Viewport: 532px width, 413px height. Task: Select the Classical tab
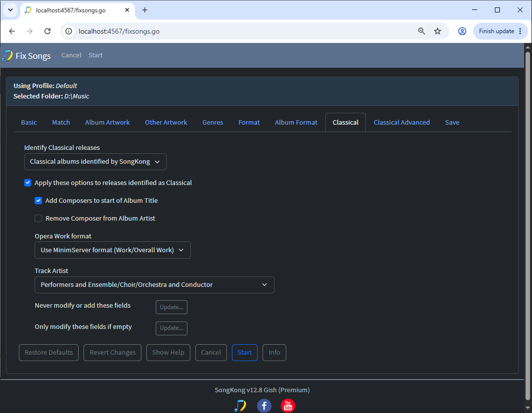coord(346,123)
